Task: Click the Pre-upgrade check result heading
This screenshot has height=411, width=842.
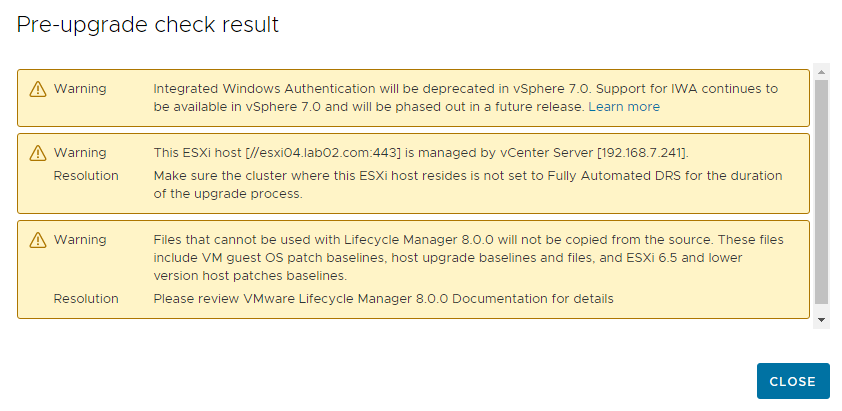Action: tap(148, 25)
